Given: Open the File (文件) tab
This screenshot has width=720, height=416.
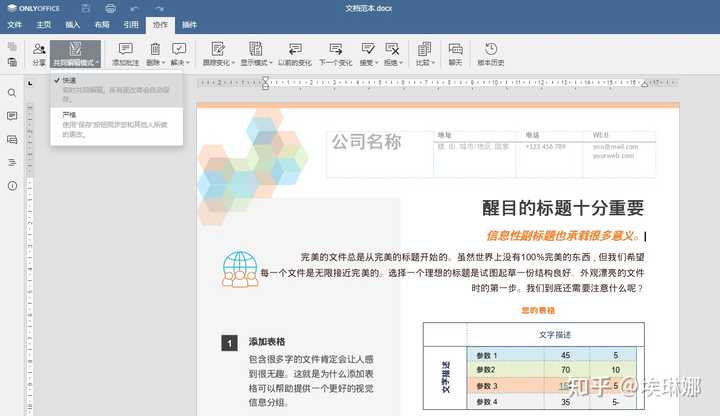Looking at the screenshot, I should pos(15,25).
